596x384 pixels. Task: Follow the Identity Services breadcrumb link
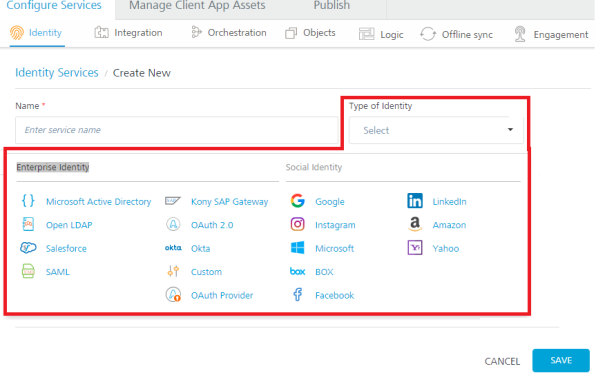pyautogui.click(x=57, y=73)
